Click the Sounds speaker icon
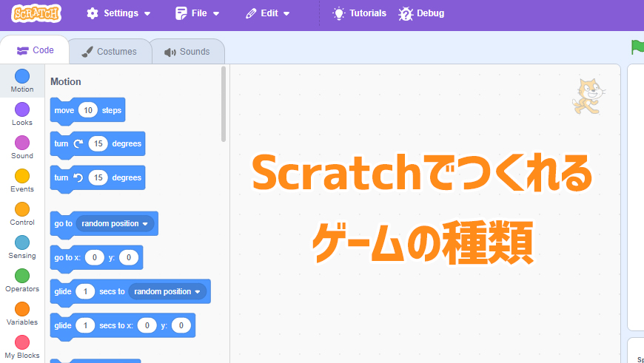 click(170, 52)
